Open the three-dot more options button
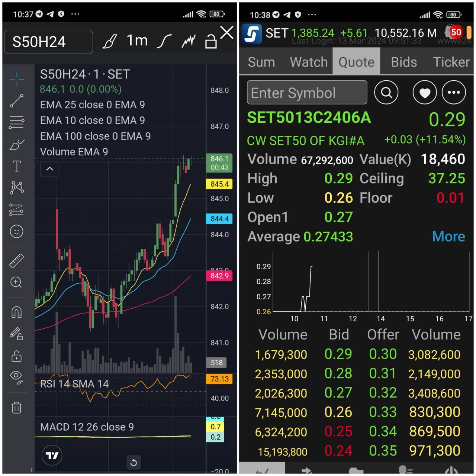Screen dimensions: 476x476 click(x=454, y=92)
